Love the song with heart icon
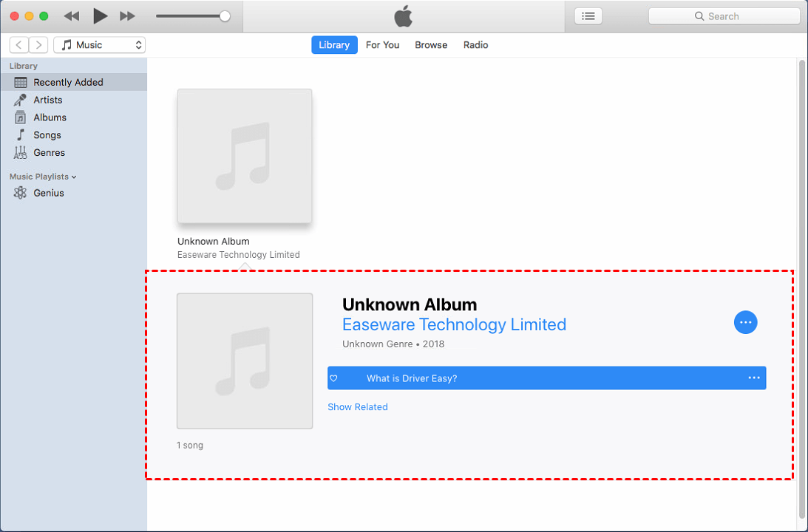 pyautogui.click(x=333, y=378)
